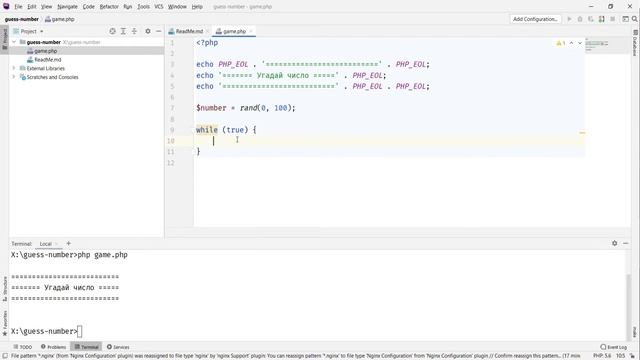The height and width of the screenshot is (360, 640).
Task: Open the Terminal tool window button
Action: click(87, 347)
